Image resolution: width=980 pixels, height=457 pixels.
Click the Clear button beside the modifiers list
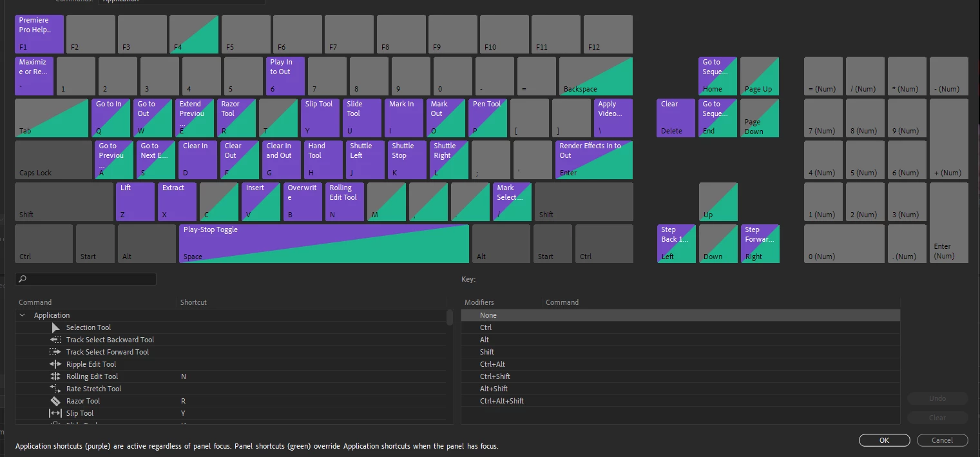(x=937, y=418)
